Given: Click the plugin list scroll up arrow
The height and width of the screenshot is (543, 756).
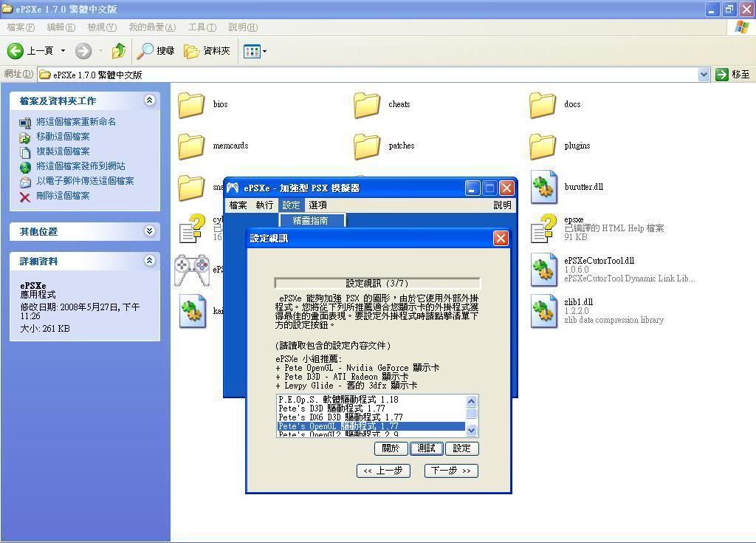Looking at the screenshot, I should click(x=472, y=401).
